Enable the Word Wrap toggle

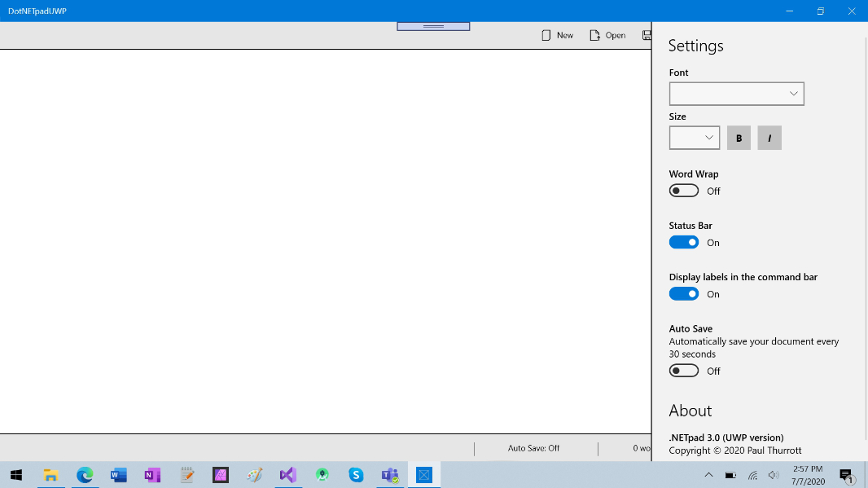tap(684, 191)
